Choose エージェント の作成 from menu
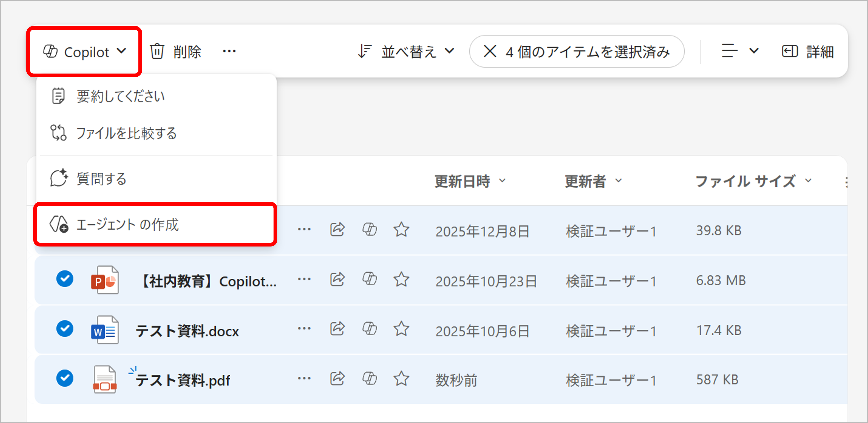 point(128,225)
